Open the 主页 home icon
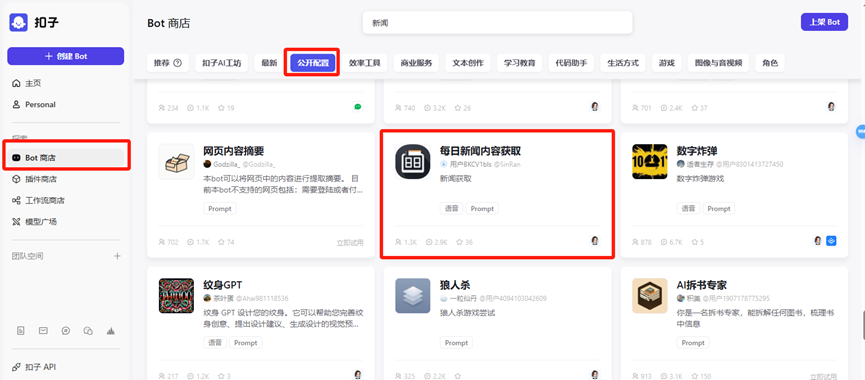The width and height of the screenshot is (865, 380). [x=16, y=83]
